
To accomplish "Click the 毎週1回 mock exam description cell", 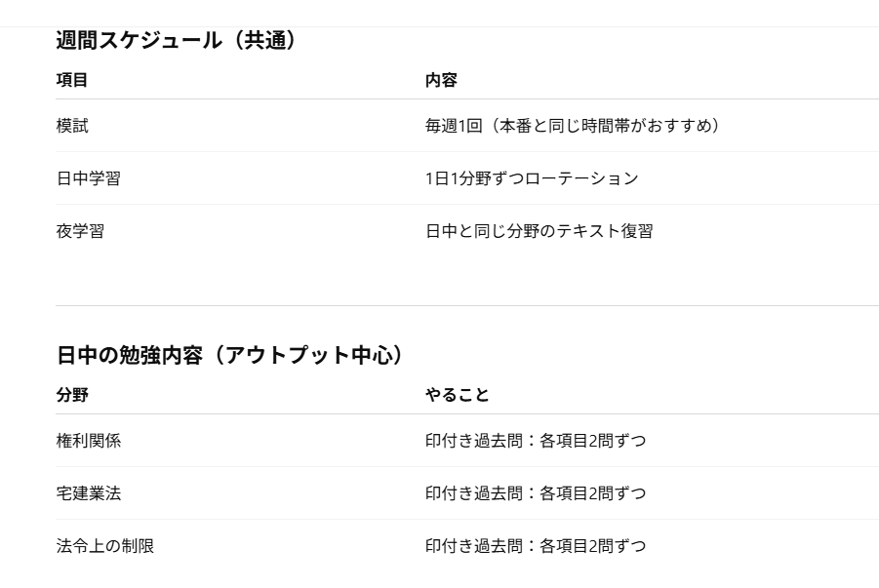I will click(x=573, y=126).
